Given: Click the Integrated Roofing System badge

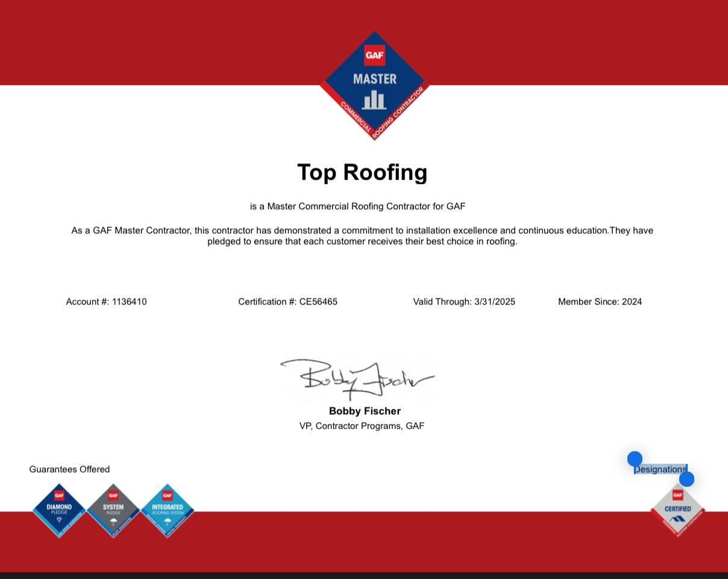Looking at the screenshot, I should 168,510.
